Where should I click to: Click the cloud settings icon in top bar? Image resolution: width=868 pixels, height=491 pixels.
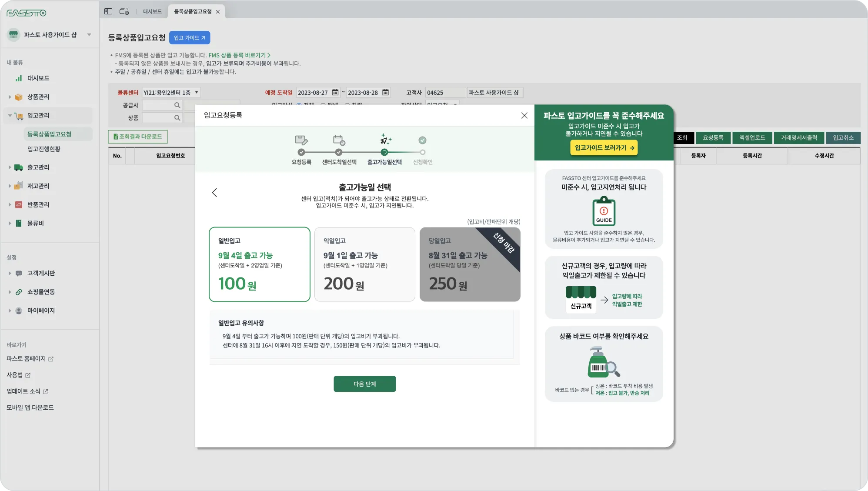coord(124,11)
